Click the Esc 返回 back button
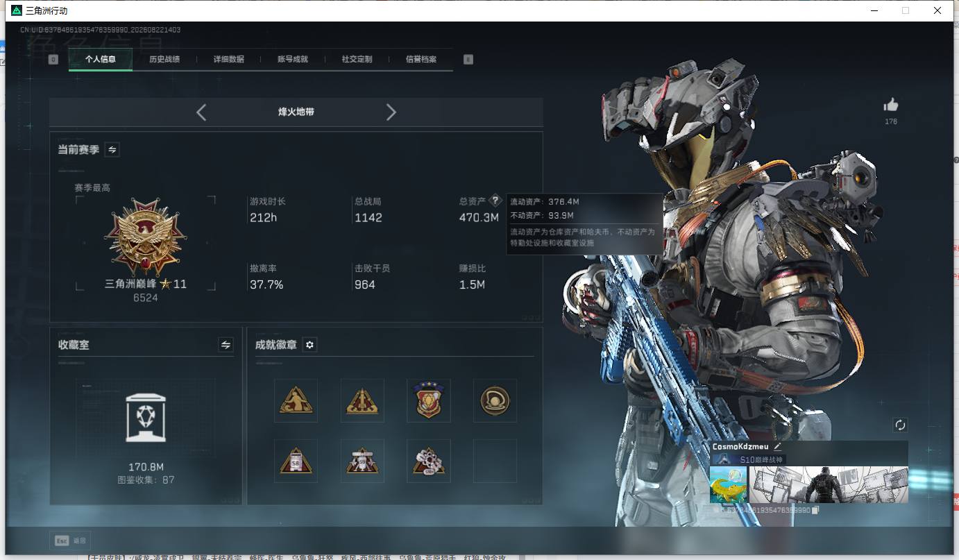Image resolution: width=959 pixels, height=560 pixels. (70, 540)
